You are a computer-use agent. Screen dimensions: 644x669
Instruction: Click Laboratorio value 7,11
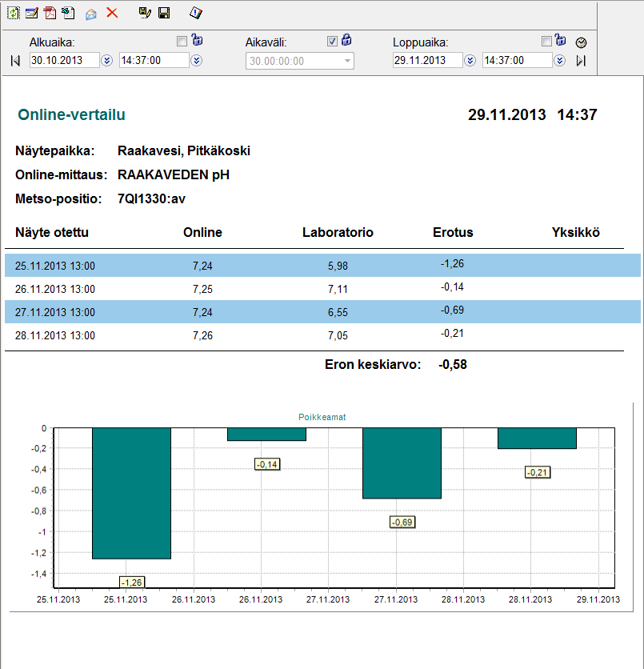click(x=338, y=289)
